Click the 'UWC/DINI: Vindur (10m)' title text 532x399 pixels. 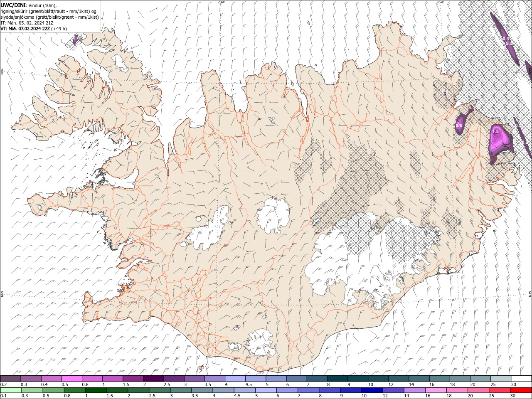29,5
